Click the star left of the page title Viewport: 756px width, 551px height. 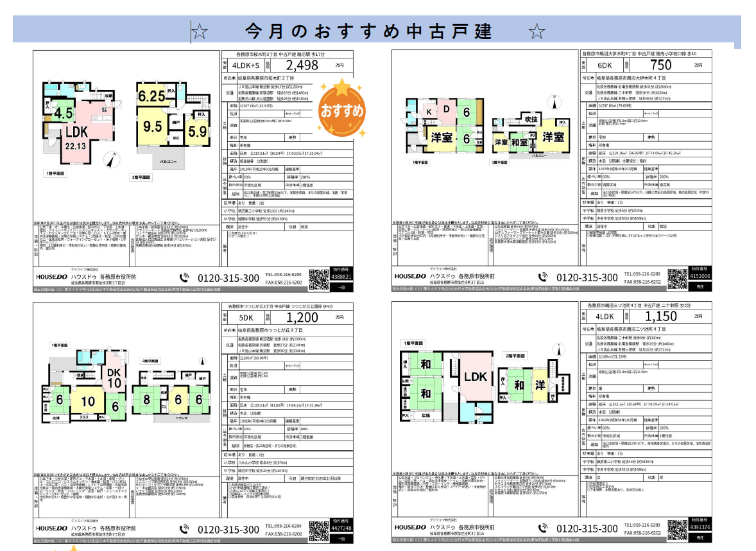pos(200,31)
